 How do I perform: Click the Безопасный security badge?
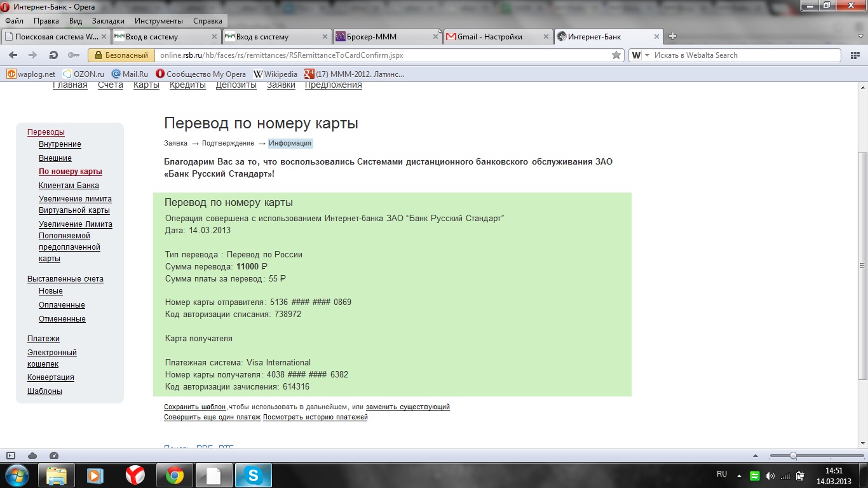coord(121,55)
